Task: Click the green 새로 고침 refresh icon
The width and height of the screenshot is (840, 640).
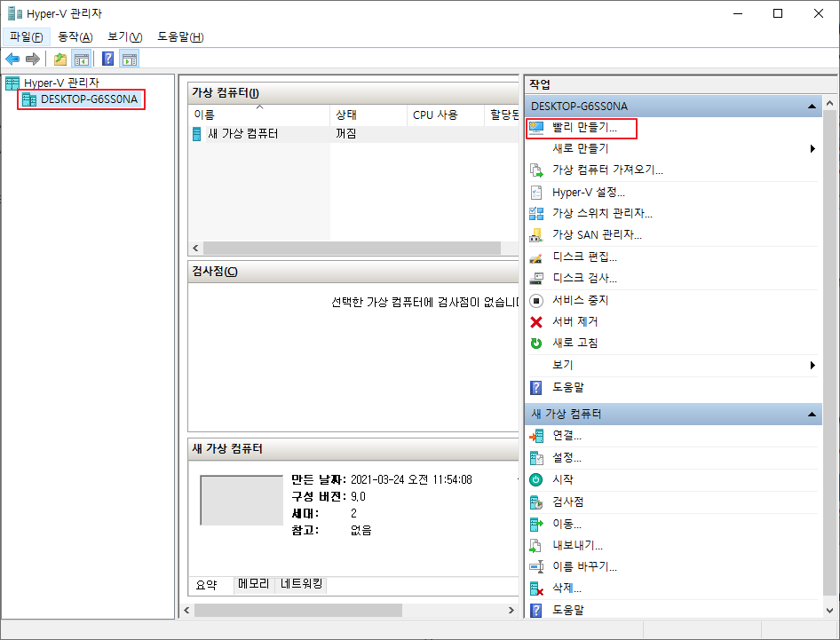Action: point(536,344)
